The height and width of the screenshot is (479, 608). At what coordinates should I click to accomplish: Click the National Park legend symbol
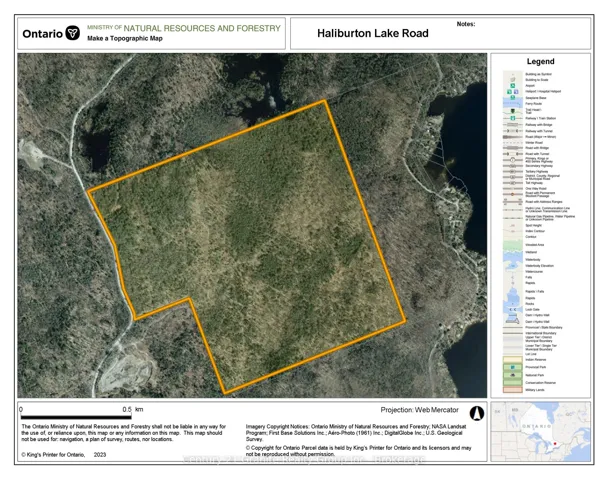click(510, 375)
